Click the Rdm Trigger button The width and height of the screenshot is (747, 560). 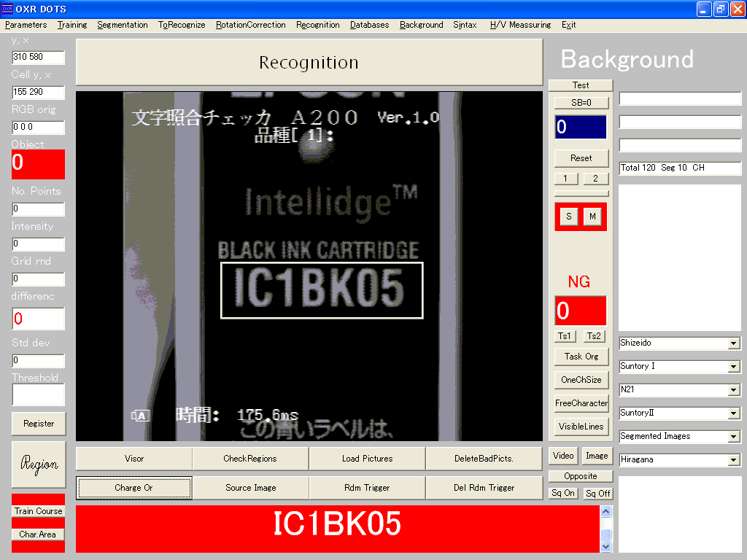[368, 488]
